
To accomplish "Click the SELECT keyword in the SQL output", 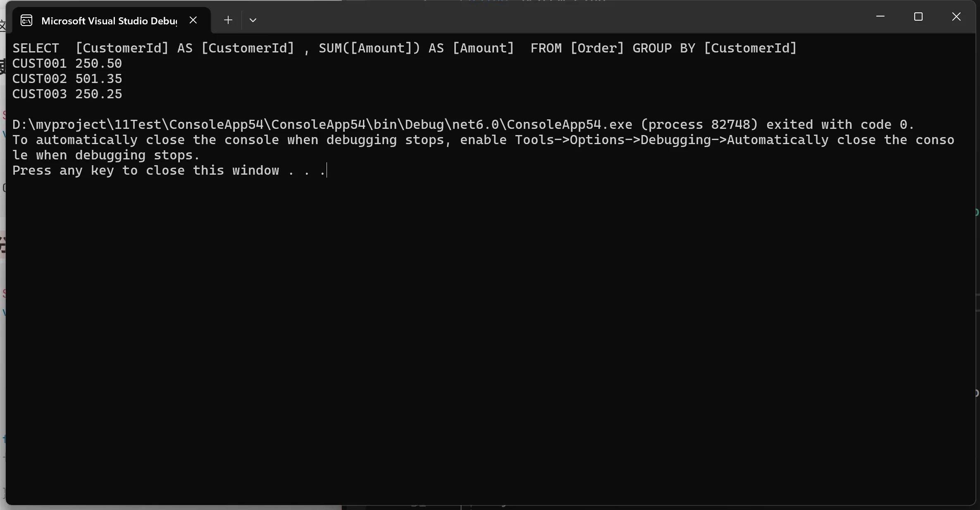I will (x=36, y=48).
